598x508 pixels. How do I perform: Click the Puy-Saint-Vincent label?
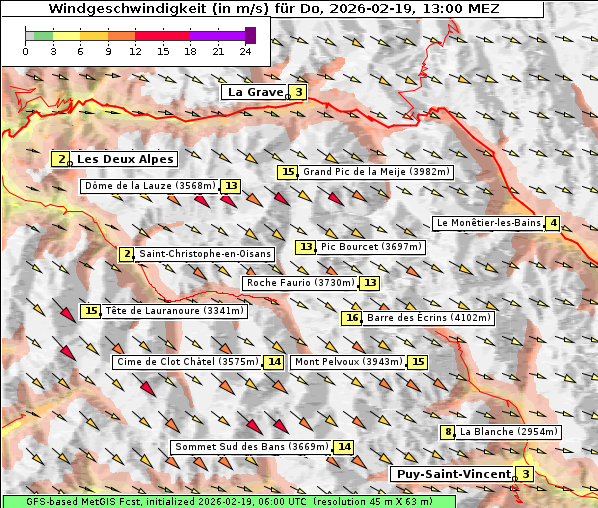[453, 474]
